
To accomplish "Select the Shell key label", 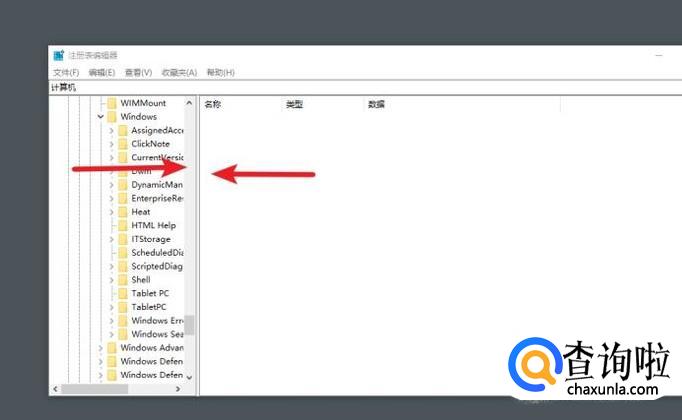I will click(x=140, y=280).
